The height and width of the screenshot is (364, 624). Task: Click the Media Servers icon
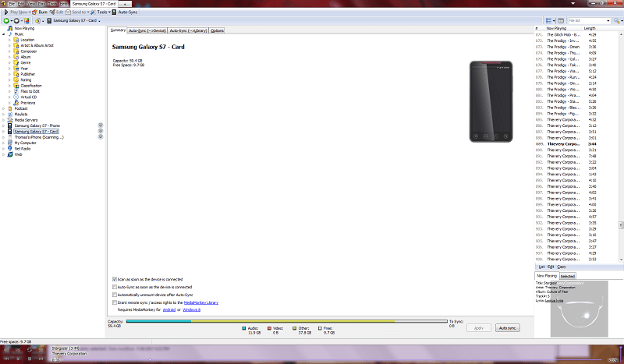tap(10, 120)
